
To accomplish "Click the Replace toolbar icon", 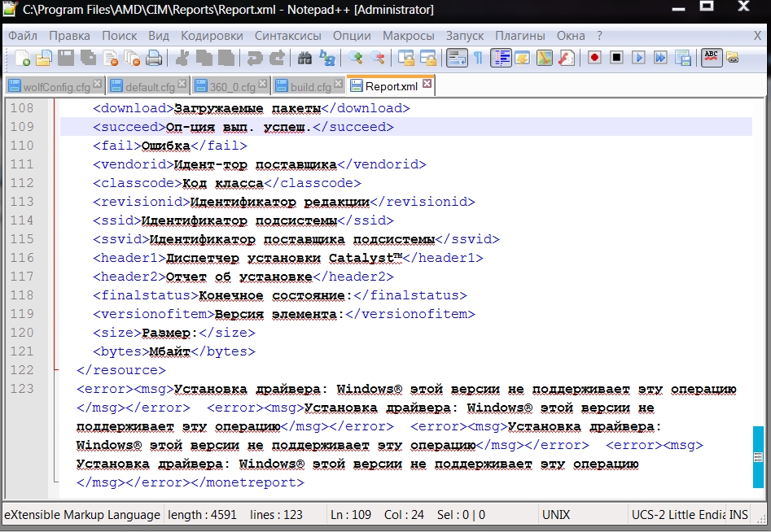I will point(327,58).
